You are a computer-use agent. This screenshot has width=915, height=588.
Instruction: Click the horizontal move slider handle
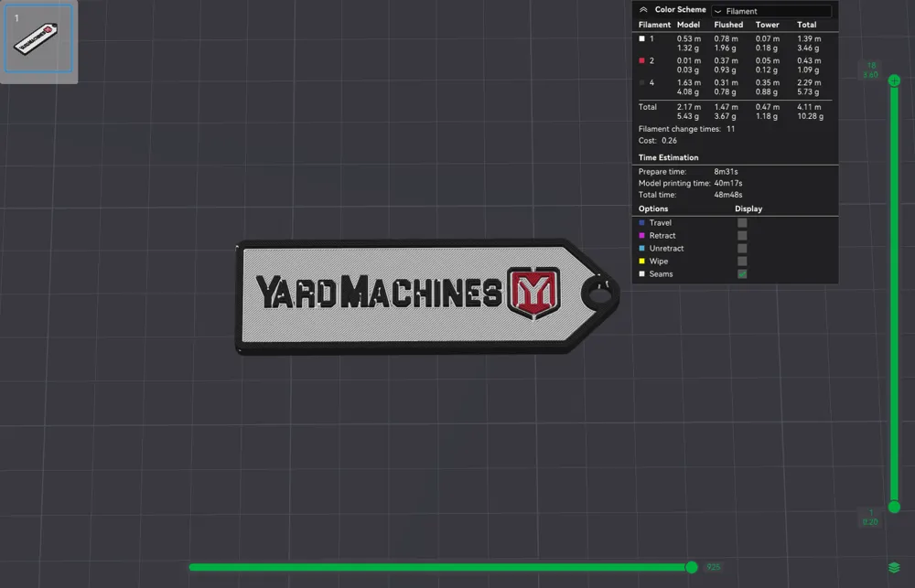[x=692, y=567]
